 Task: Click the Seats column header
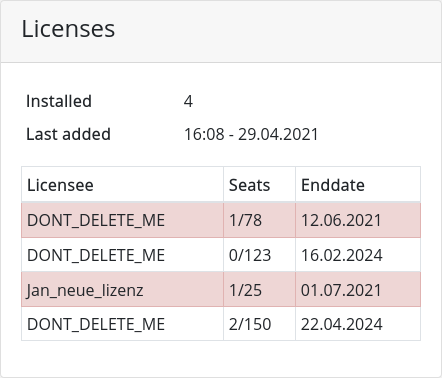259,185
